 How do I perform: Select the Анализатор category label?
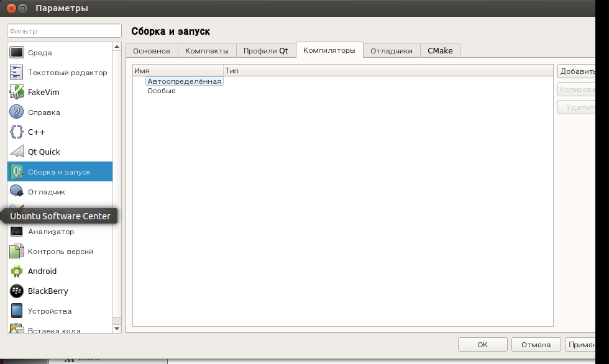(51, 232)
